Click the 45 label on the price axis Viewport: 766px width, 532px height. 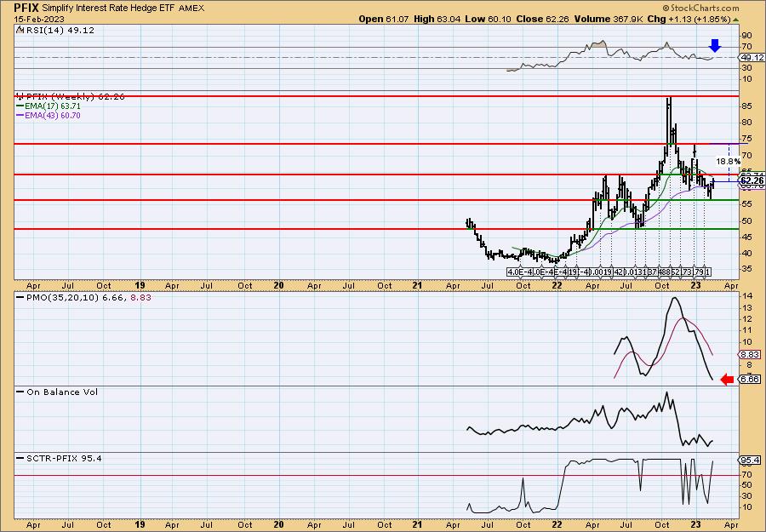click(746, 237)
